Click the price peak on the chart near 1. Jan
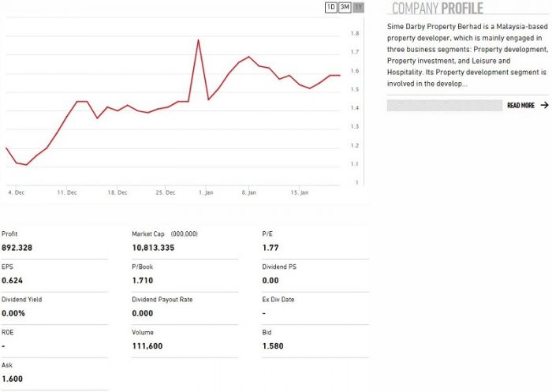Viewport: 552px width, 392px height. pos(198,40)
